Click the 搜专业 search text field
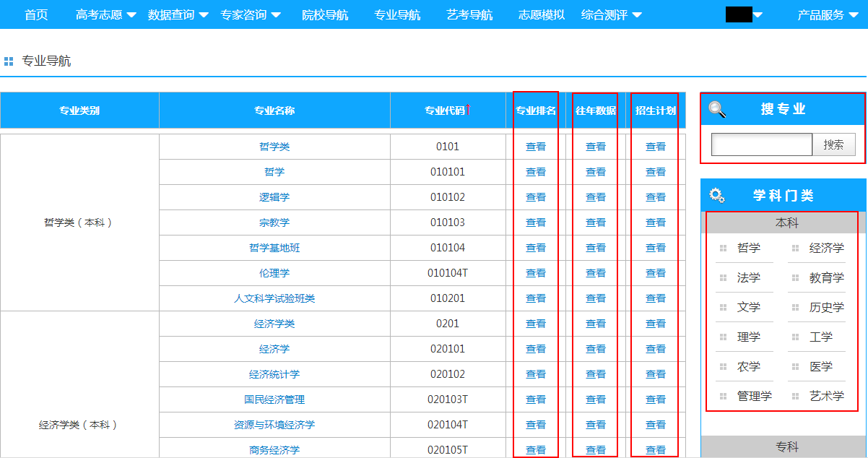This screenshot has height=458, width=868. point(761,144)
